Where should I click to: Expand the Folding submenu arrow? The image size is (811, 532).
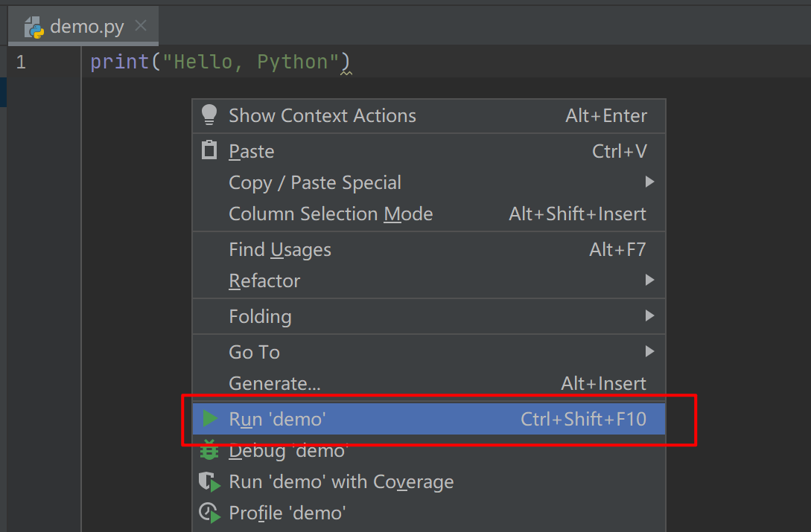[x=649, y=316]
